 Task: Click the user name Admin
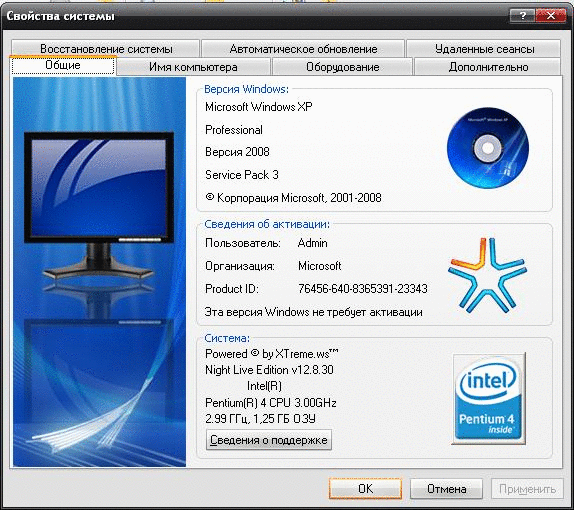[x=312, y=243]
